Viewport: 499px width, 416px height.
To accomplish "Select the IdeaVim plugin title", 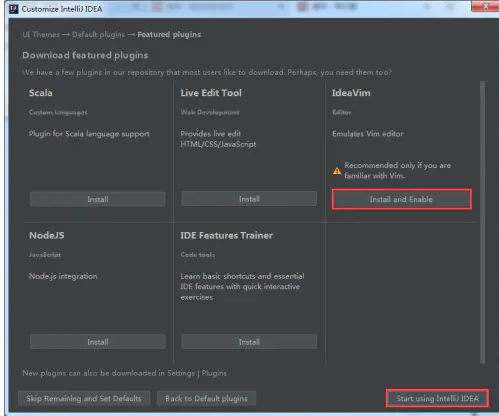I will (x=351, y=93).
